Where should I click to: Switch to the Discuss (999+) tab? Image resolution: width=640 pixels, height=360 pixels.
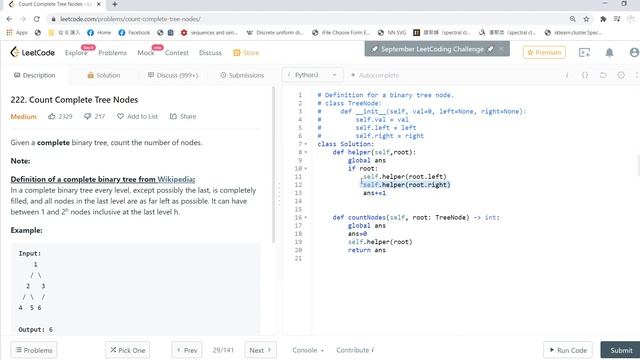173,75
